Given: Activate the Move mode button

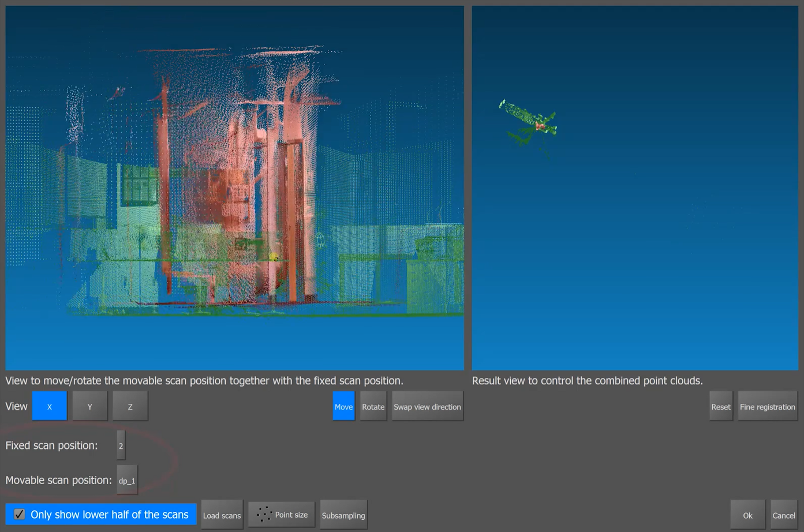Looking at the screenshot, I should pyautogui.click(x=343, y=406).
